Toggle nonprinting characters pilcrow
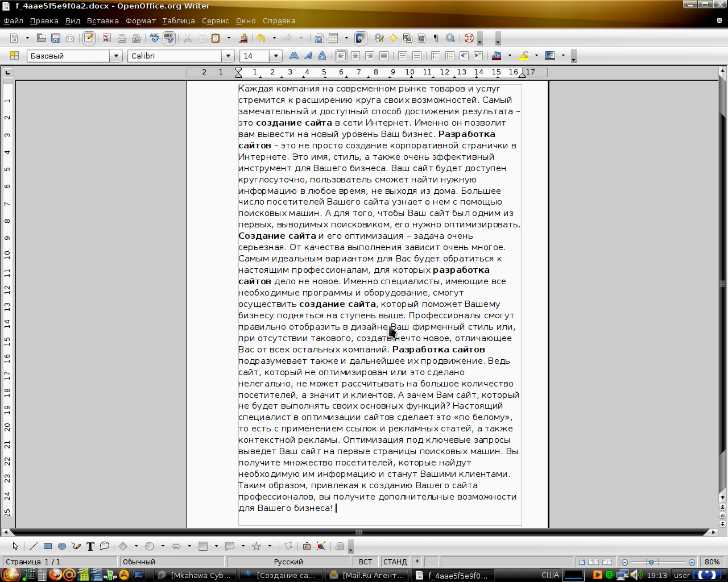Screen dimensions: 728x582 pos(436,38)
